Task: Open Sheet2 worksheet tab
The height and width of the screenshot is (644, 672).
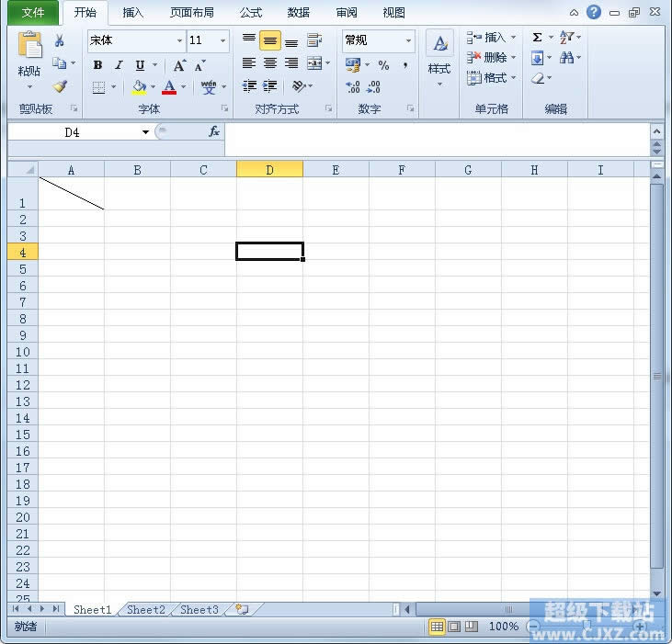Action: click(146, 609)
